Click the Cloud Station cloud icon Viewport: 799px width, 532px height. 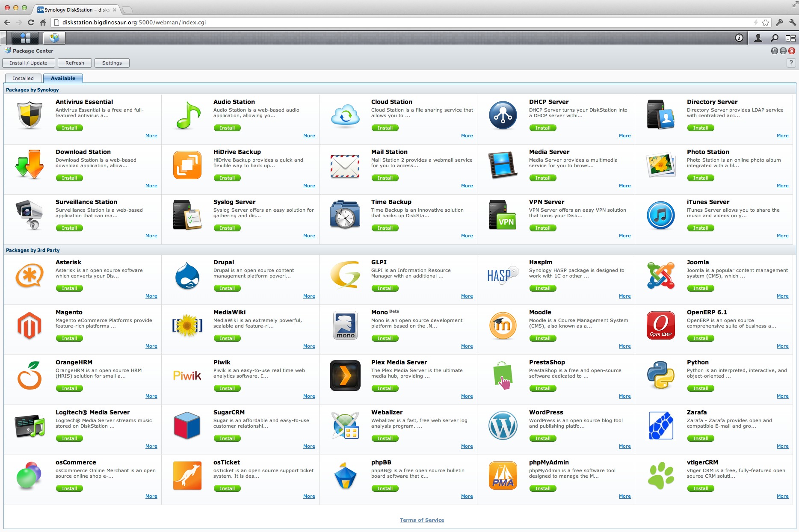click(x=345, y=116)
